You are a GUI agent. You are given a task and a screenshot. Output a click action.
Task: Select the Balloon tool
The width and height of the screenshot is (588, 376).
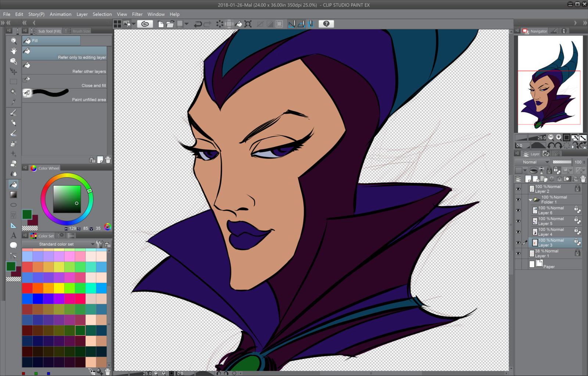(14, 245)
